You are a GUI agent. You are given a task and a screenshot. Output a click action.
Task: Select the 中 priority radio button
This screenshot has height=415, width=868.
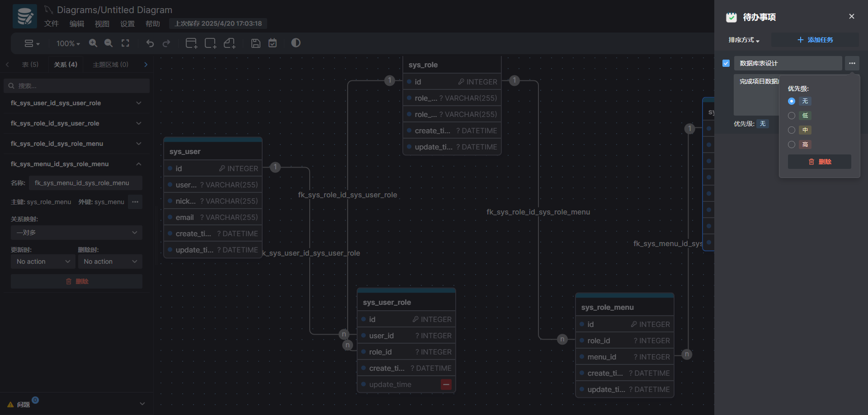click(792, 130)
